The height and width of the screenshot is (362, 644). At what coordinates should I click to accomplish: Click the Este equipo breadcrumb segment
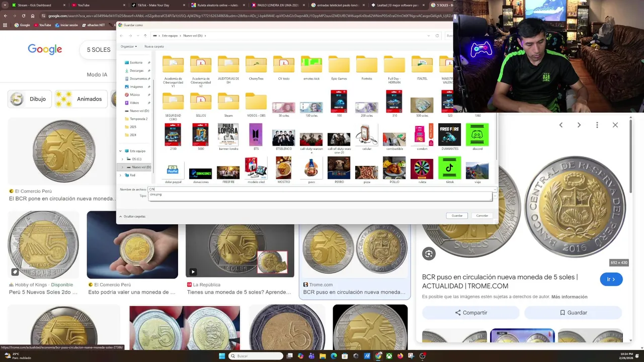pos(170,36)
